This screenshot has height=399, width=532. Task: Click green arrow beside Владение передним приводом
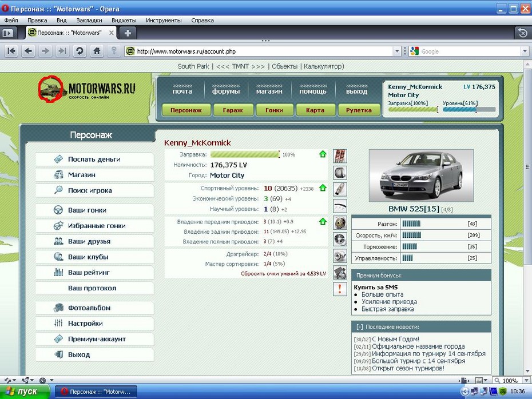point(323,221)
